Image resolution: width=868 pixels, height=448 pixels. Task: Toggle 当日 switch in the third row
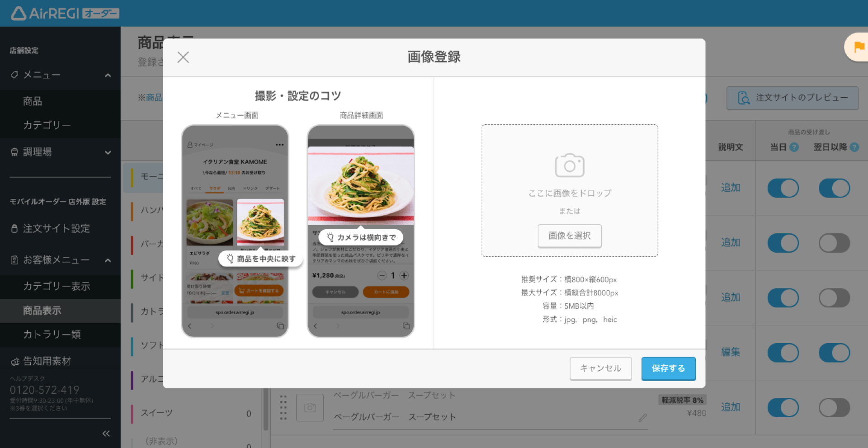(783, 298)
